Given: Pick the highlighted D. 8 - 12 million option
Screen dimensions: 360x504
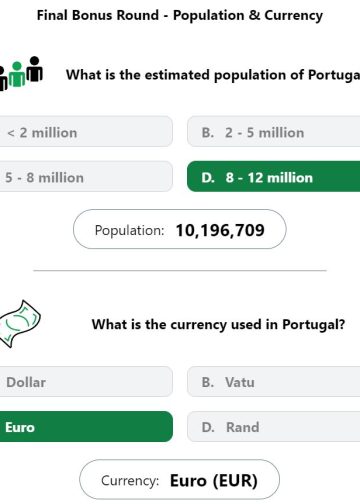Looking at the screenshot, I should [x=274, y=177].
